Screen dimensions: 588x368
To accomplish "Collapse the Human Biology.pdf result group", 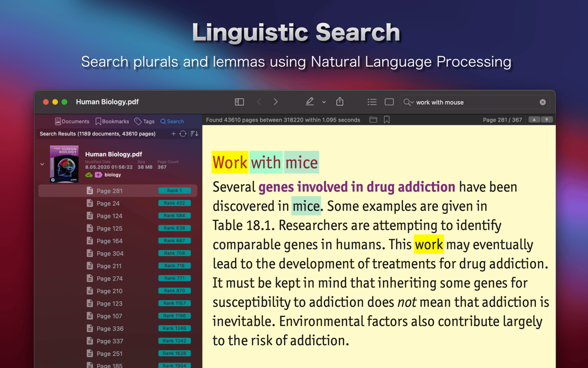I will (x=42, y=164).
